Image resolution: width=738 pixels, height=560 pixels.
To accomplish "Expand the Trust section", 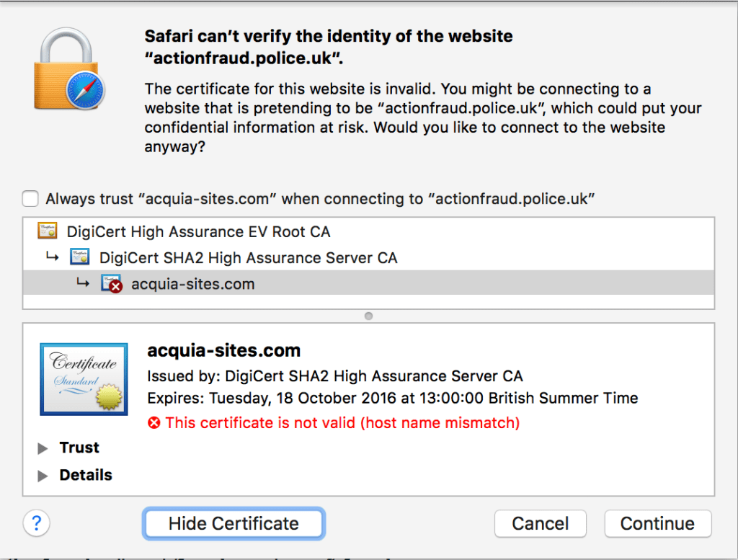I will (43, 448).
